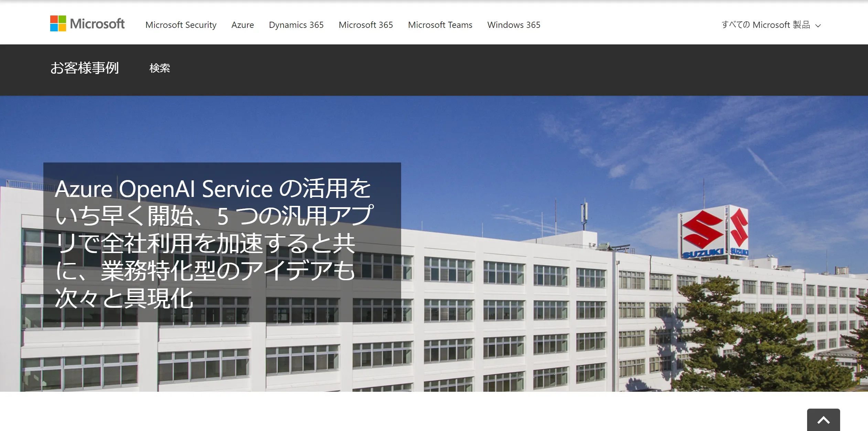Open Microsoft Teams link

coord(440,25)
